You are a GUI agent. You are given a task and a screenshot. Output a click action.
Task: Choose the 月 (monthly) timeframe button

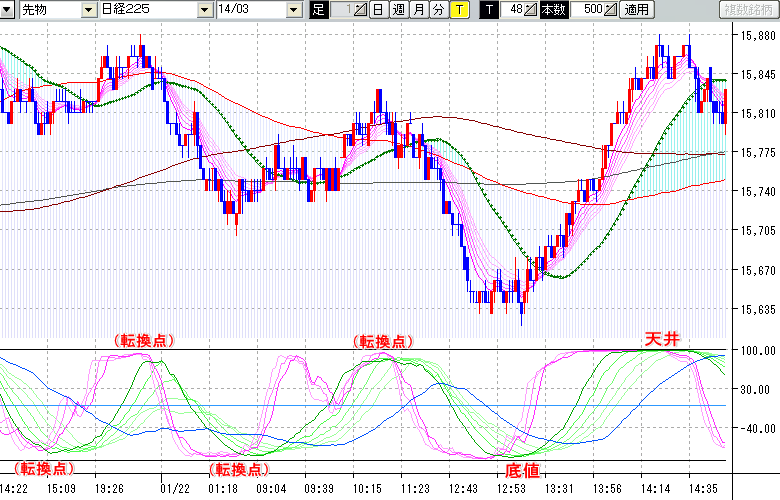pyautogui.click(x=418, y=10)
